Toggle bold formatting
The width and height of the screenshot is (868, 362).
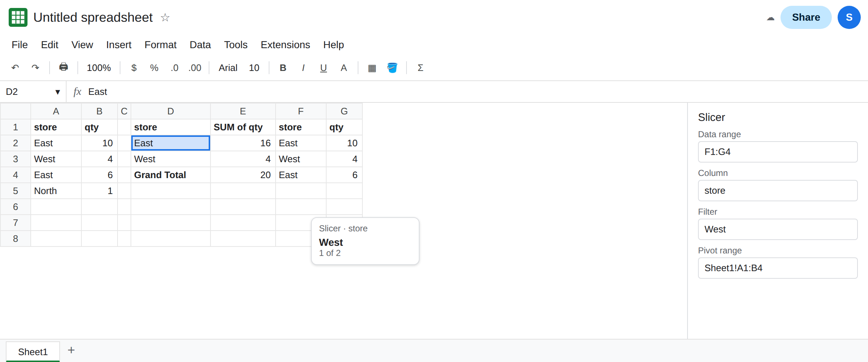pos(283,68)
